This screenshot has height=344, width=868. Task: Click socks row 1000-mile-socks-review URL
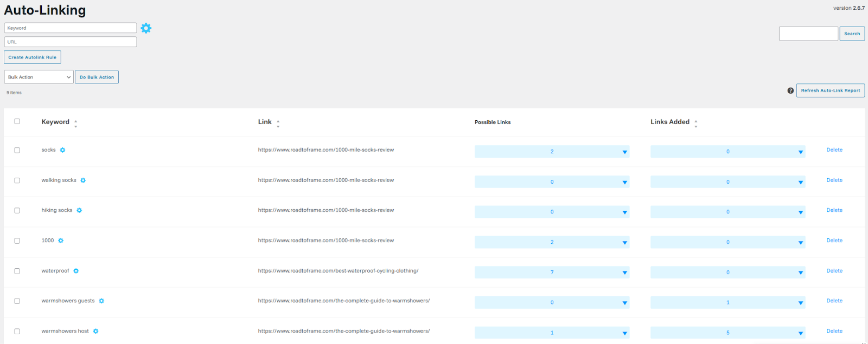point(326,150)
